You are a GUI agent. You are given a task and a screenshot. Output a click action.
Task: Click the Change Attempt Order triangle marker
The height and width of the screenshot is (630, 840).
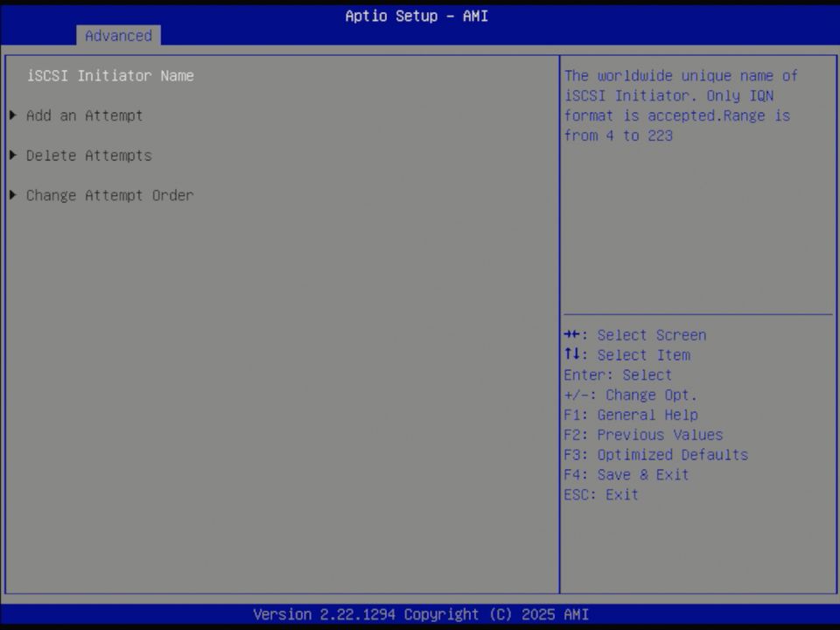[x=12, y=194]
